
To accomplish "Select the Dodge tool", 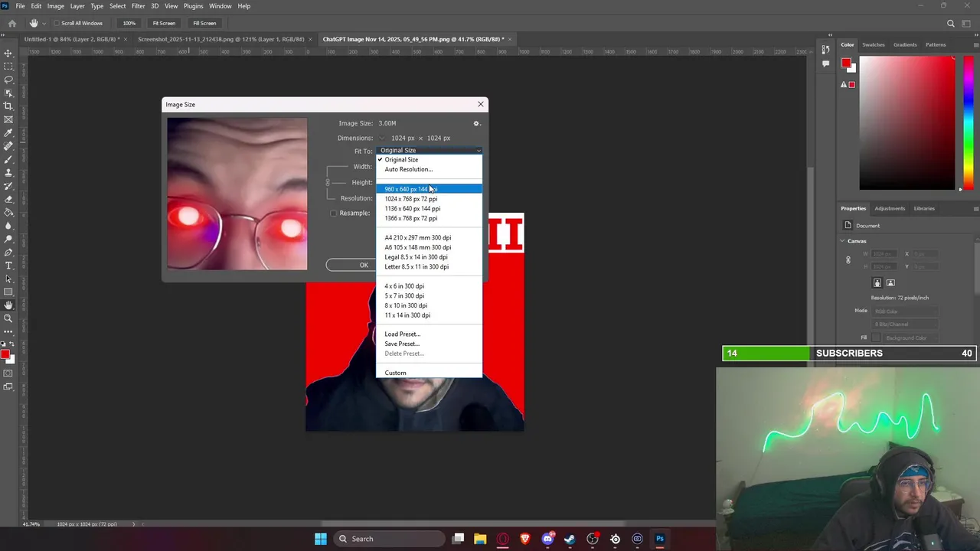I will tap(8, 239).
